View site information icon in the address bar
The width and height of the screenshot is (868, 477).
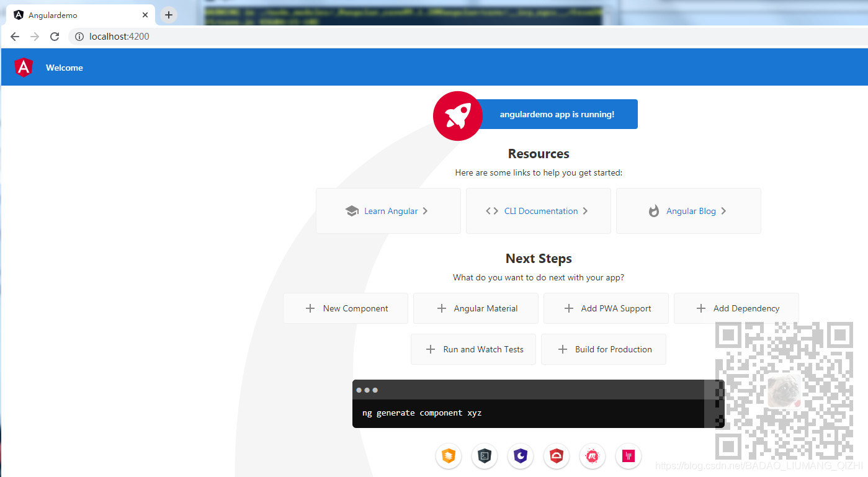pyautogui.click(x=79, y=37)
